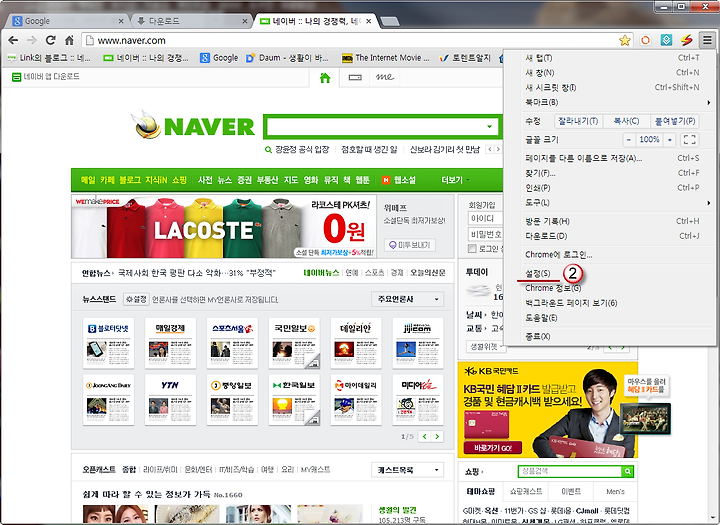This screenshot has height=525, width=720.
Task: Click the newsstand 설정 button
Action: 136,299
